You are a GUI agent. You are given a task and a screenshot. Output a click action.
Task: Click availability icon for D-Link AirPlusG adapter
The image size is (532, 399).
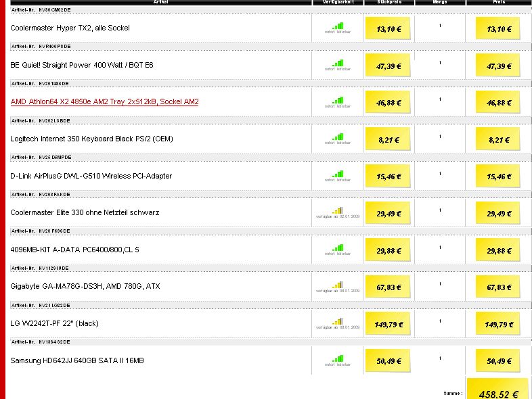pos(338,174)
